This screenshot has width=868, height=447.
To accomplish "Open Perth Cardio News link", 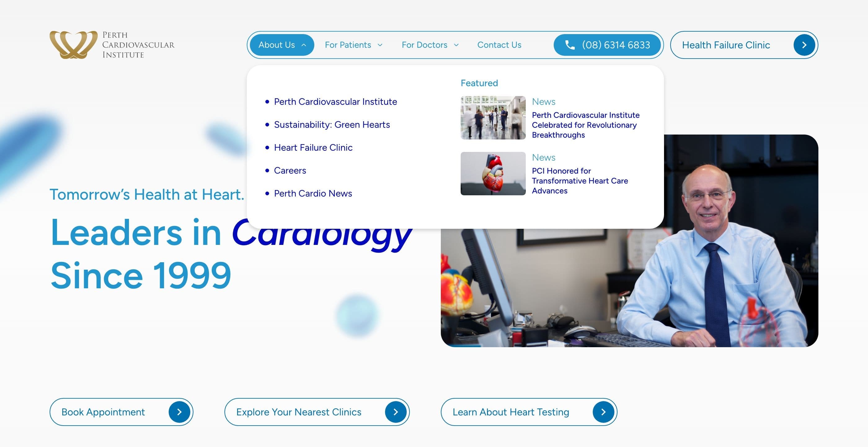I will (x=313, y=193).
